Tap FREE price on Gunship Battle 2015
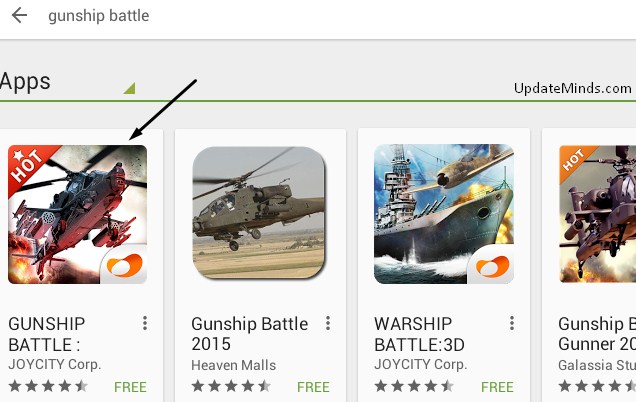Screen dimensions: 636x402 pyautogui.click(x=313, y=387)
